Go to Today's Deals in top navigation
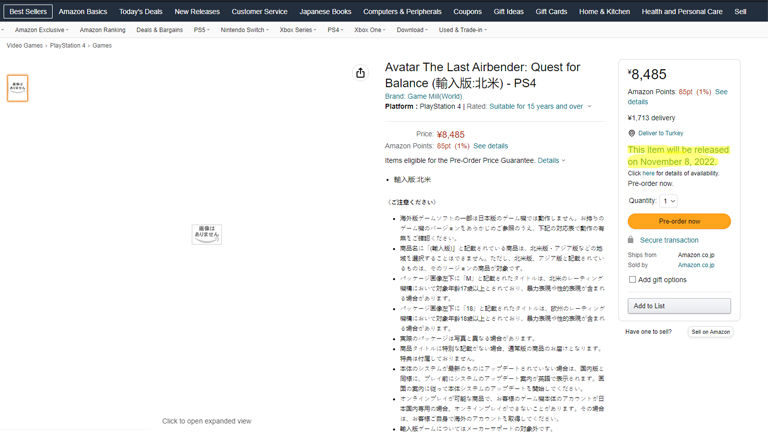This screenshot has width=768, height=432. (x=140, y=11)
